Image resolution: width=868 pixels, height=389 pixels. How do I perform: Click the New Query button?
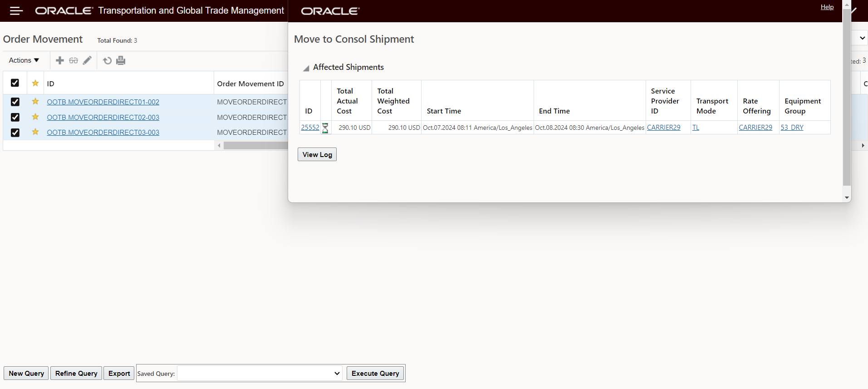[x=26, y=374]
